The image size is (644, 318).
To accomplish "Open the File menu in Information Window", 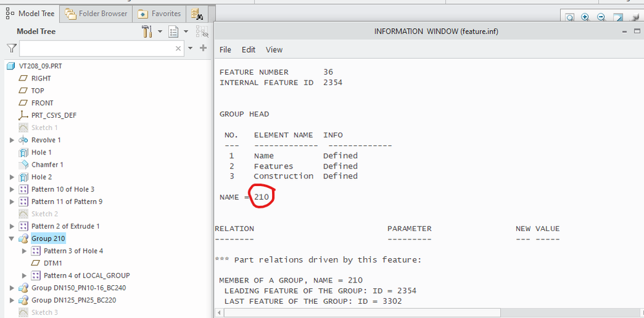I will point(225,50).
